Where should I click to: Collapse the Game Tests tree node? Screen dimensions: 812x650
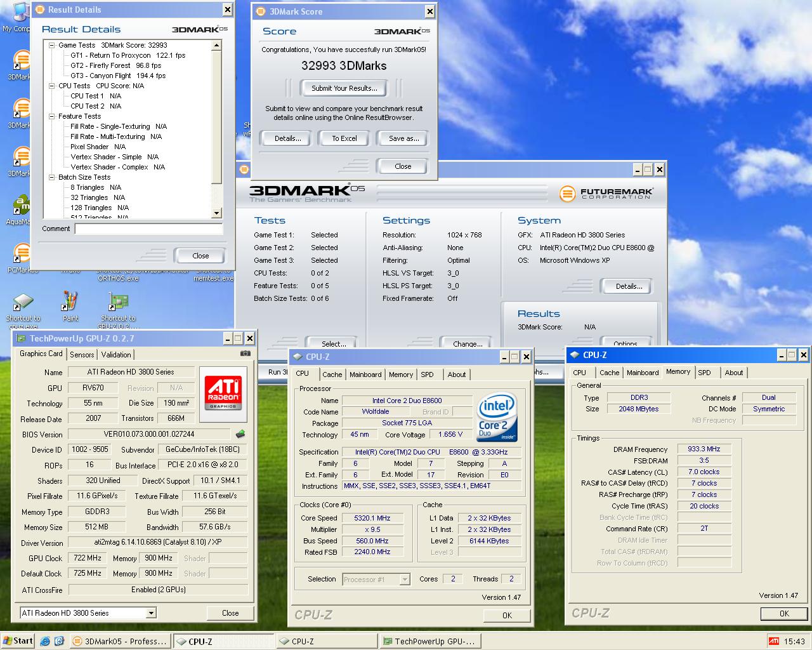52,45
